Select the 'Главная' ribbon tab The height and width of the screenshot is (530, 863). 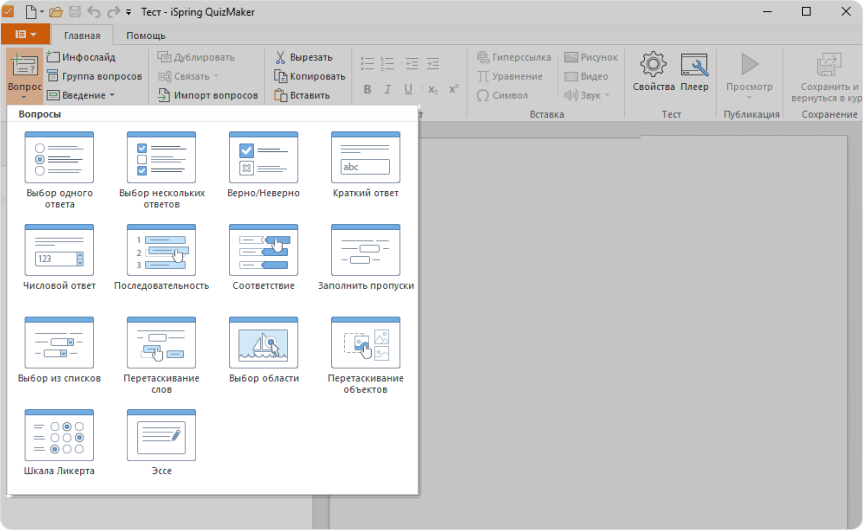pos(82,36)
